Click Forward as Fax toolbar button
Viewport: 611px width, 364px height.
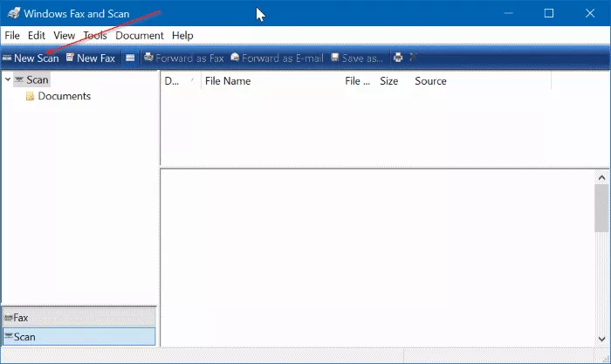[184, 58]
